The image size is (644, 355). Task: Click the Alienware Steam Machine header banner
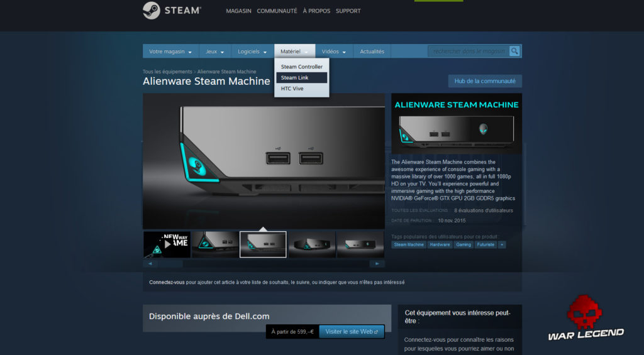pos(457,124)
